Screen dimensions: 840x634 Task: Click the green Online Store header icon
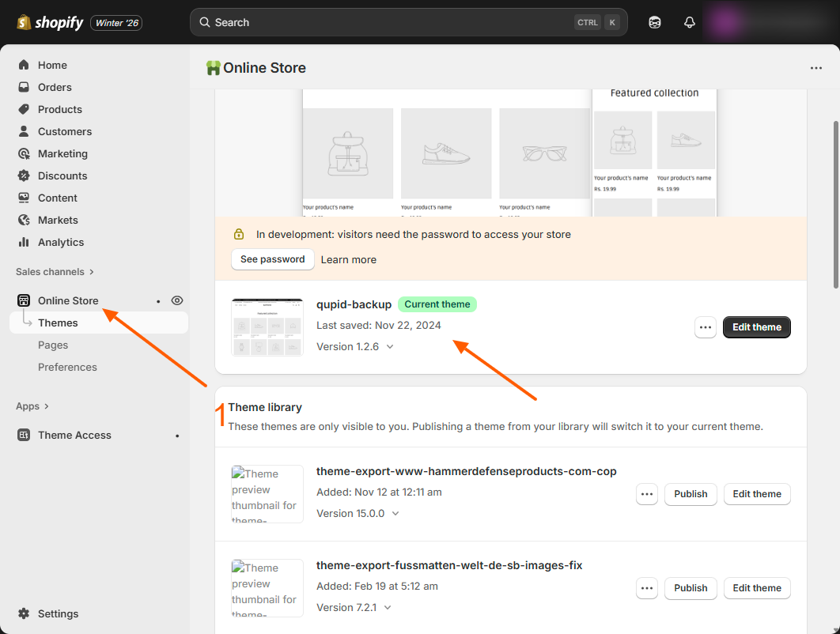coord(214,68)
